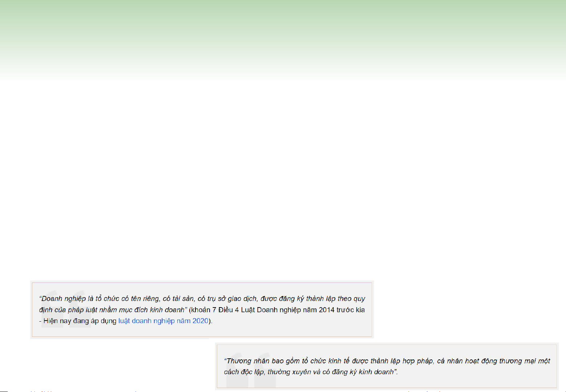Viewport: 566px width, 392px height.
Task: Click the text "khoản 7 Điều 4 Luật Doanh nghiệp năm 2014"
Action: 263,310
